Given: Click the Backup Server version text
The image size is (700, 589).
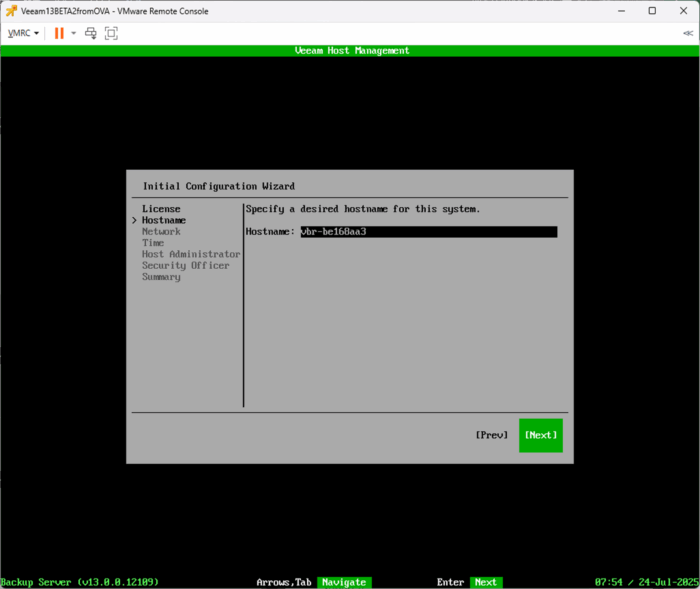Looking at the screenshot, I should (80, 582).
